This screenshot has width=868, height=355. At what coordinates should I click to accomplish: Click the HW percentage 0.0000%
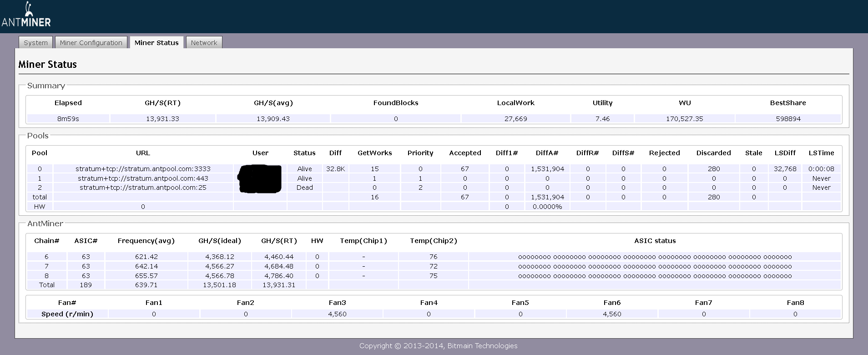click(x=547, y=207)
